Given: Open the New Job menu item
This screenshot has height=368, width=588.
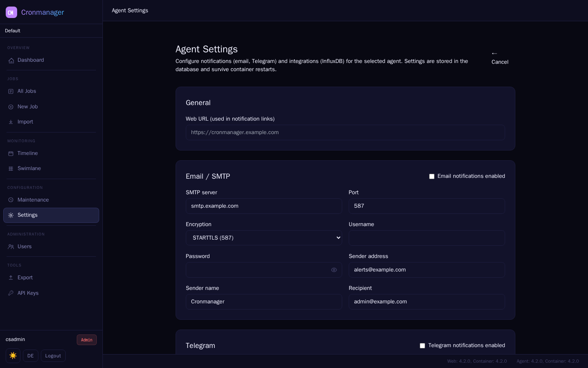Looking at the screenshot, I should [51, 107].
